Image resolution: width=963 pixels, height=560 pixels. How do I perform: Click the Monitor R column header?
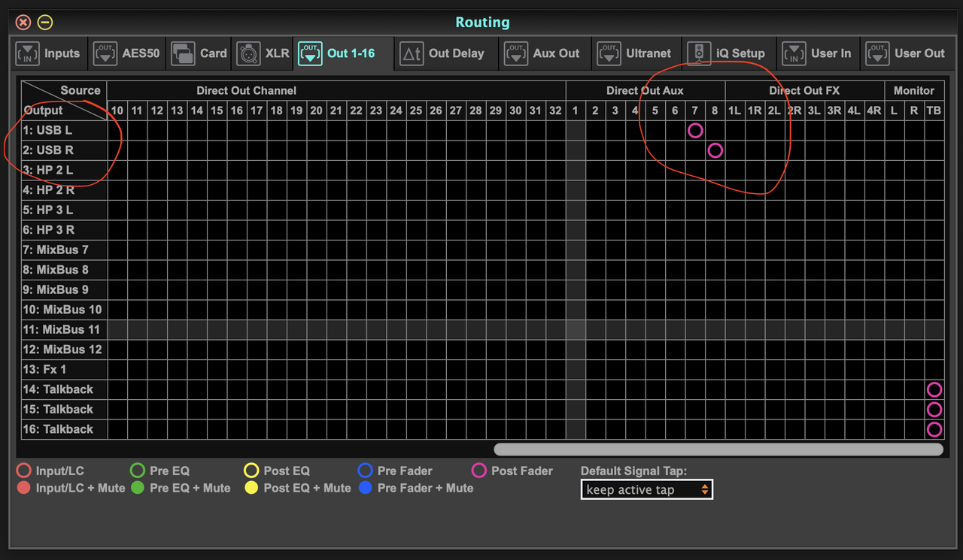(914, 110)
